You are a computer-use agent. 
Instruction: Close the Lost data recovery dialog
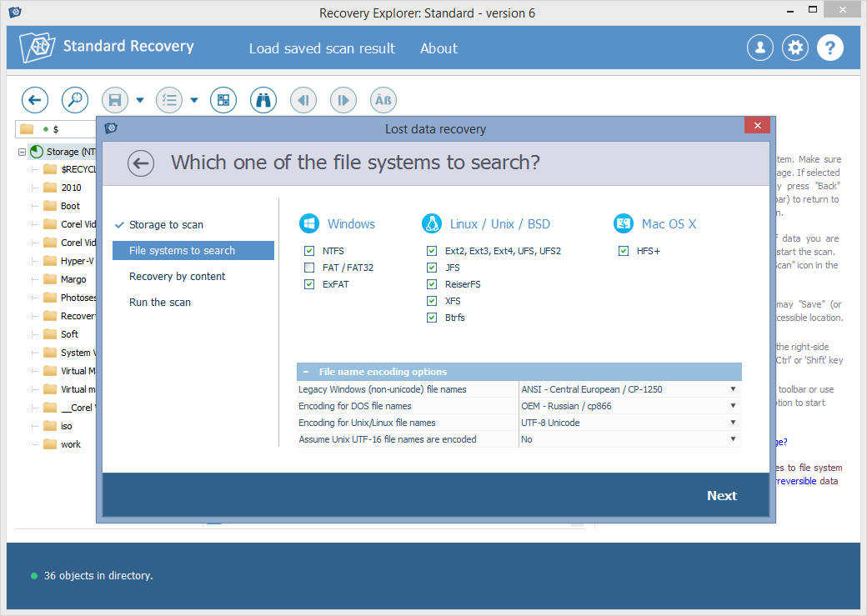758,126
